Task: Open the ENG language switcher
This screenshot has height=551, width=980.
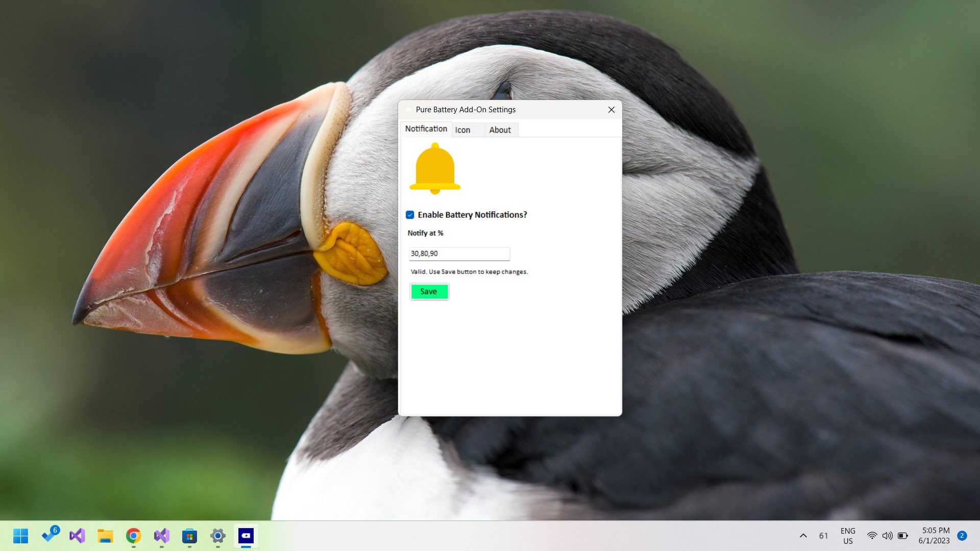Action: coord(848,536)
